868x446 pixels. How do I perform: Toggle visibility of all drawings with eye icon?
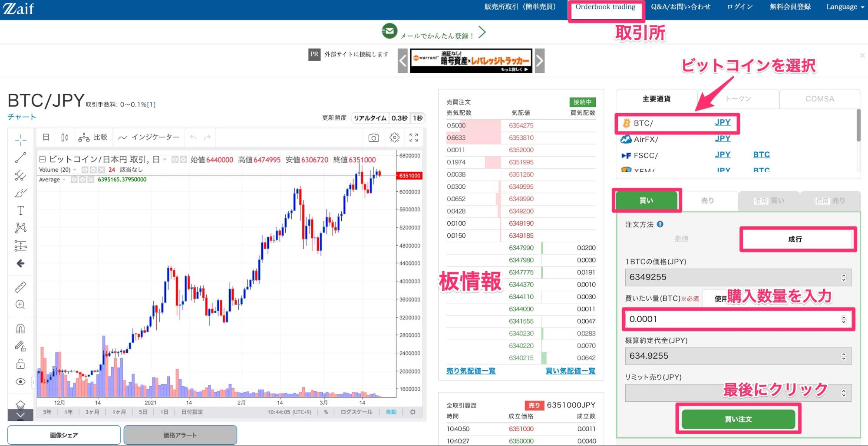coord(20,382)
